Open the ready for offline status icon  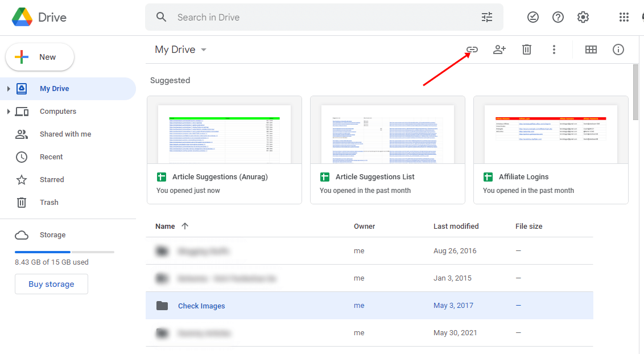[x=533, y=17]
